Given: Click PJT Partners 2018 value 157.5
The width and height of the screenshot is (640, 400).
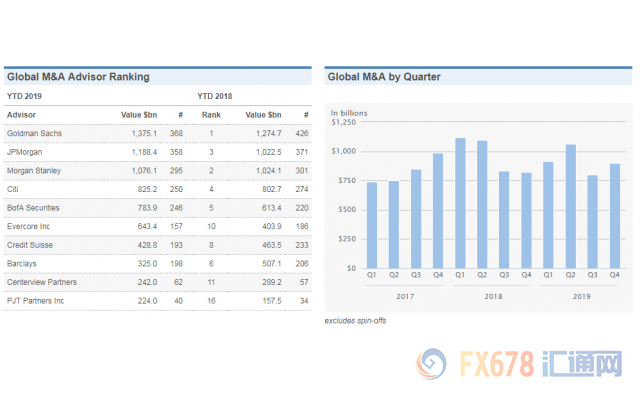Looking at the screenshot, I should point(272,301).
